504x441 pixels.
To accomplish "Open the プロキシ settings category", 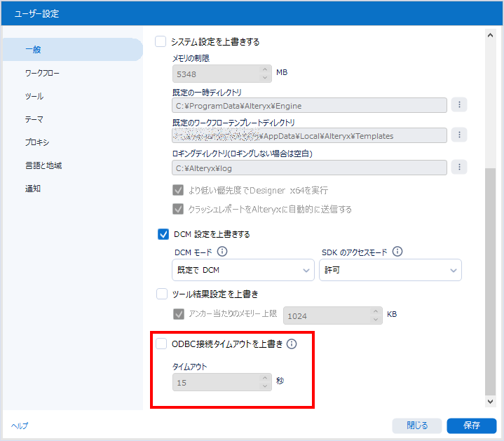I will pos(37,142).
